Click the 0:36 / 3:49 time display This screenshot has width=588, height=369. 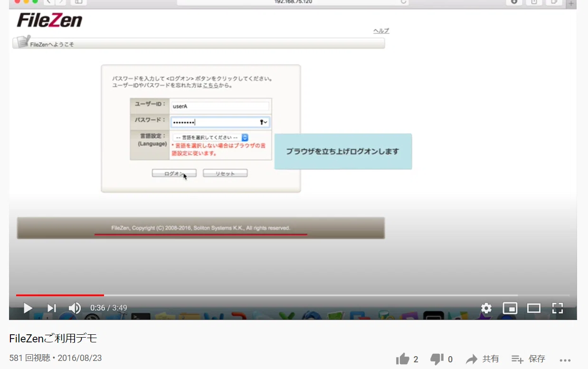point(109,308)
